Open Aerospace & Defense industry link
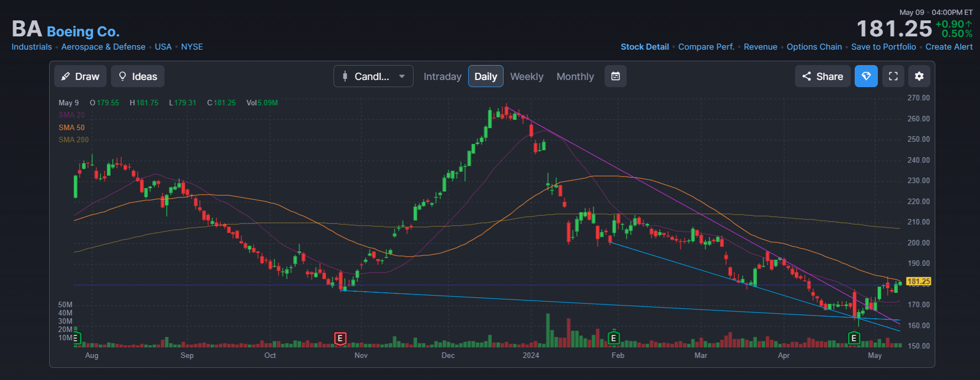Viewport: 980px width, 380px height. 103,47
